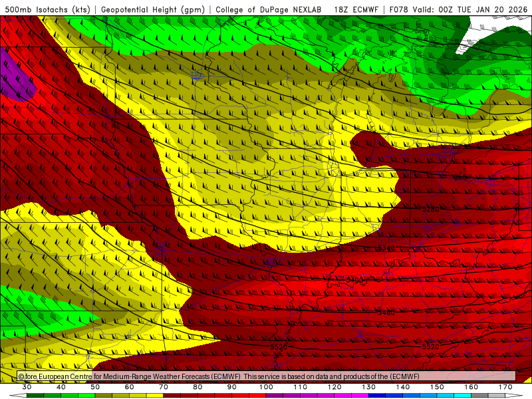Click the "College of DuPage NEXLAB" label
The width and height of the screenshot is (532, 399).
click(x=269, y=10)
